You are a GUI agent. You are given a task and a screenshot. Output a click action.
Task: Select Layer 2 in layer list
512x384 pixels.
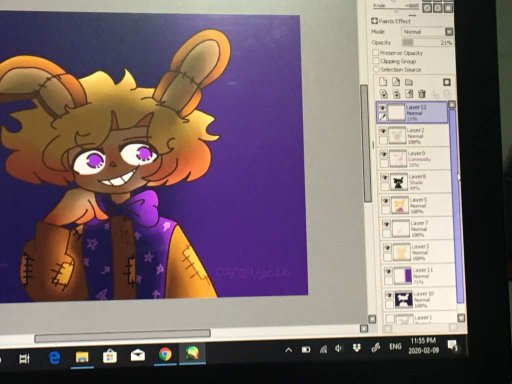click(x=413, y=136)
